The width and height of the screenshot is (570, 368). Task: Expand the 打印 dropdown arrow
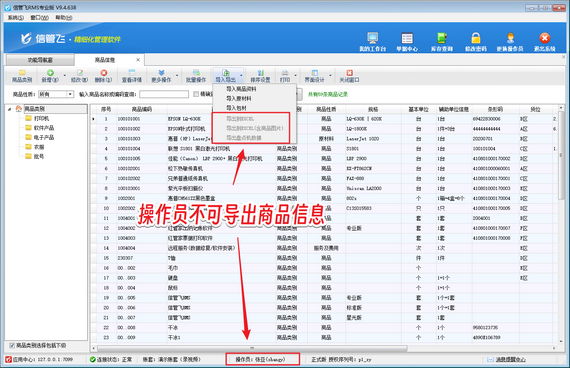(295, 76)
